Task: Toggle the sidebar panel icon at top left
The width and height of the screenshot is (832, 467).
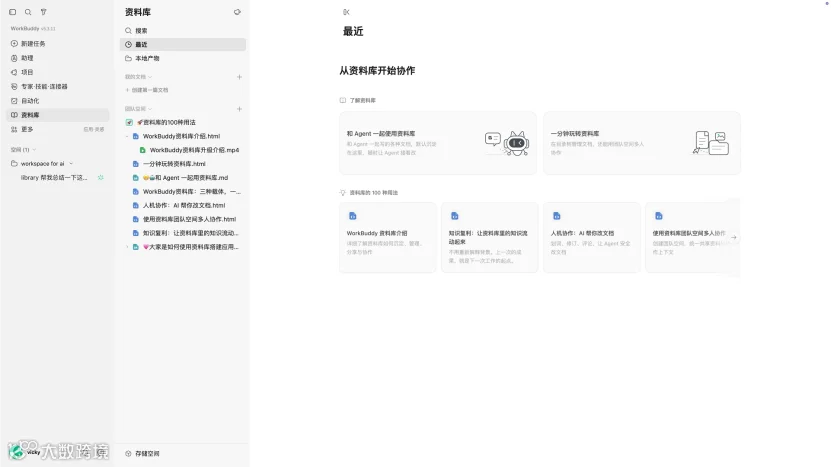Action: click(x=13, y=12)
